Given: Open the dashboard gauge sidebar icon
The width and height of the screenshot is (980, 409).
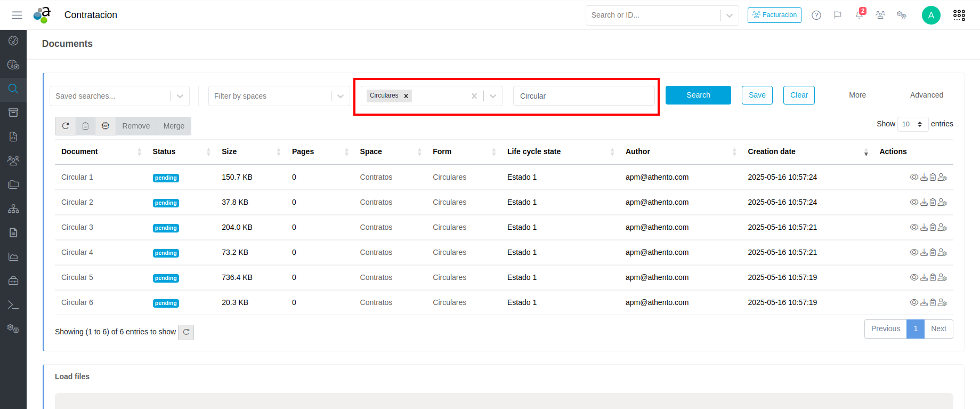Looking at the screenshot, I should [13, 41].
